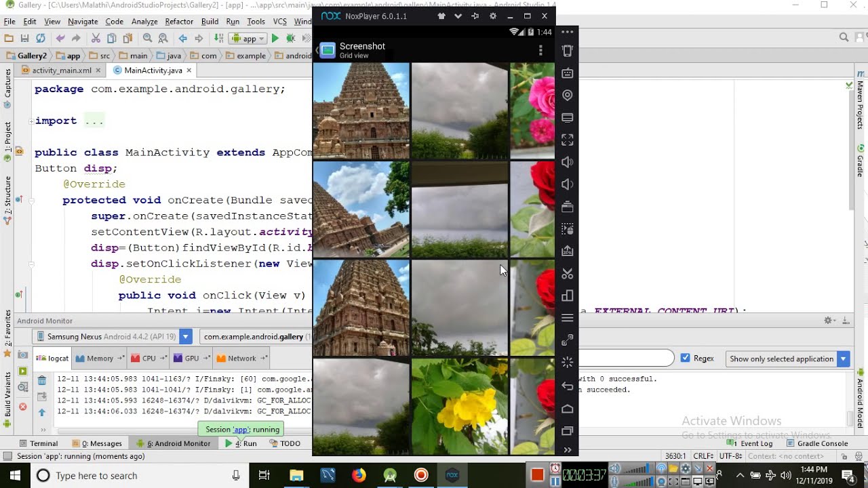Switch to the activity_main.xml tab
This screenshot has height=488, width=868.
point(61,70)
